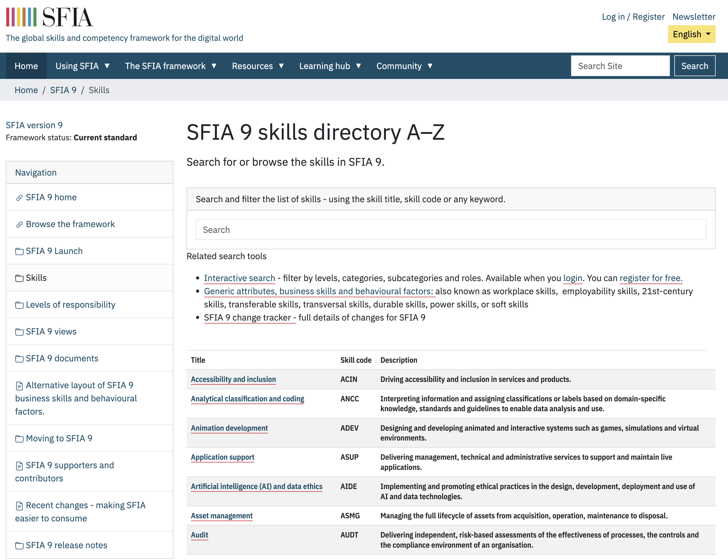The image size is (728, 560).
Task: Click document icon beside SFIA 9 supporters
Action: point(19,466)
